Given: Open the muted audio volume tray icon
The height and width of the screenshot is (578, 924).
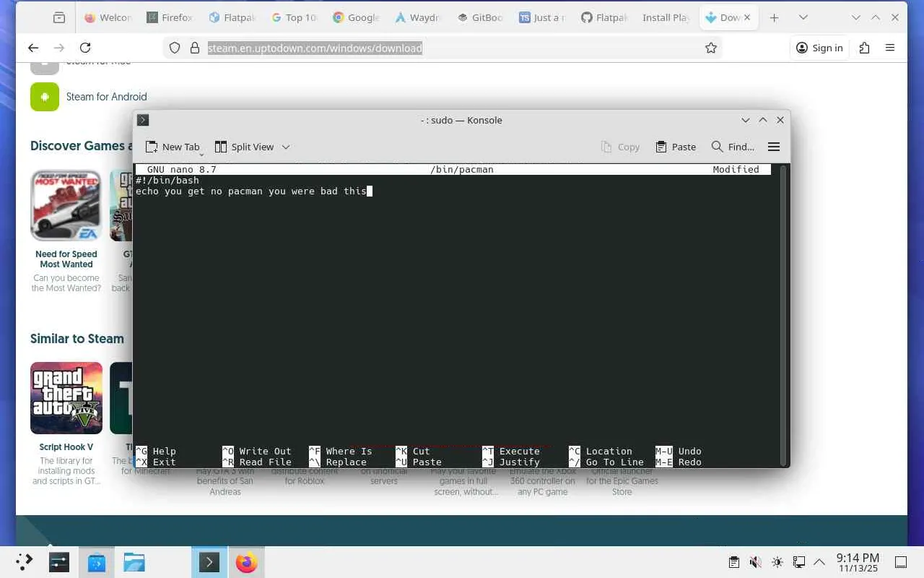Looking at the screenshot, I should coord(756,562).
